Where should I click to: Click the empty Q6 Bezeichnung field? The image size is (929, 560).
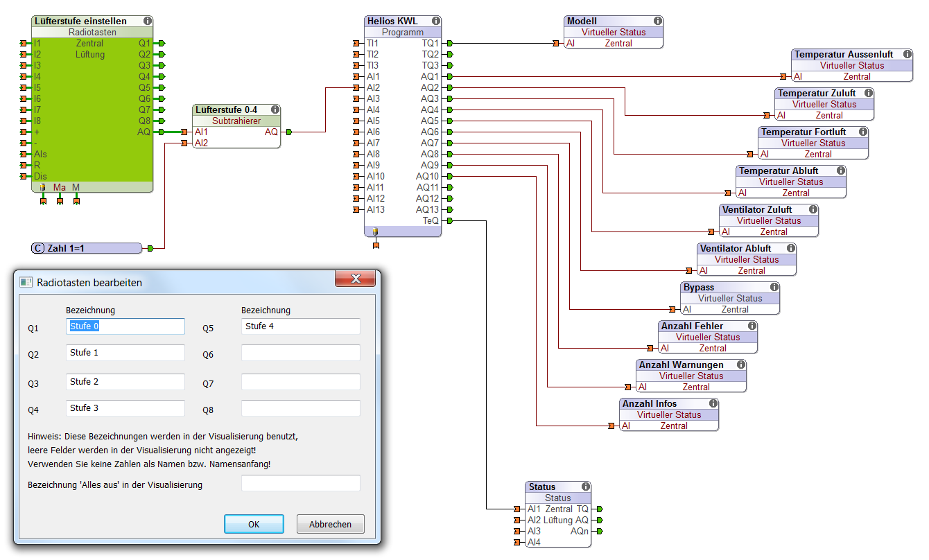pyautogui.click(x=300, y=353)
